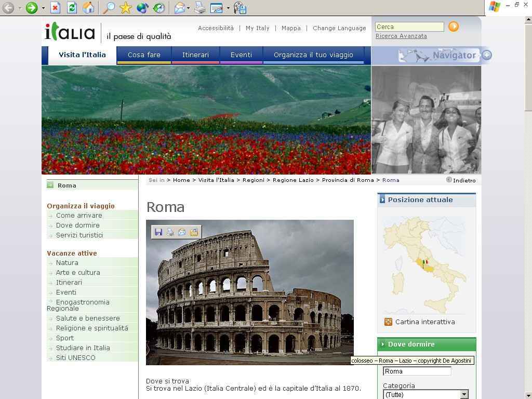Image resolution: width=532 pixels, height=399 pixels.
Task: Open Come arrivare in sidebar
Action: [79, 216]
